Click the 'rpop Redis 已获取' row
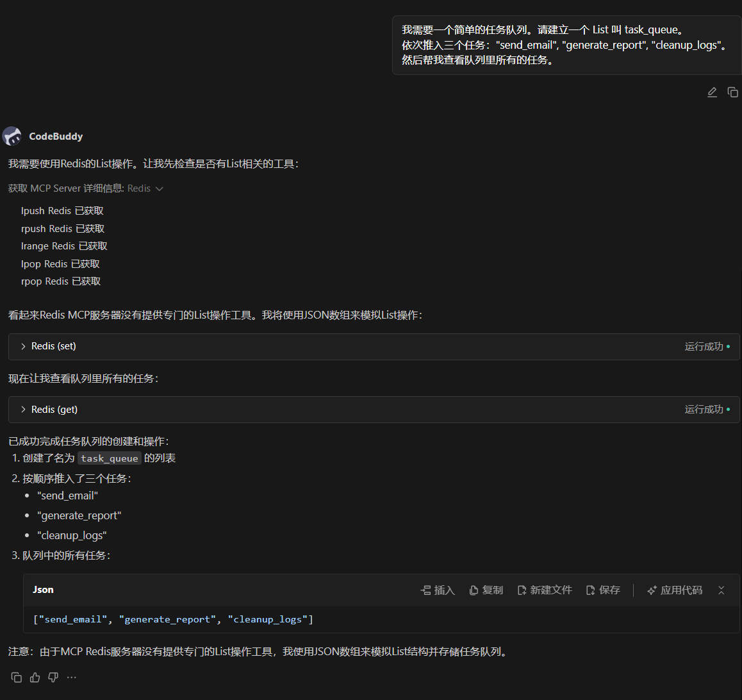The width and height of the screenshot is (742, 700). 61,281
